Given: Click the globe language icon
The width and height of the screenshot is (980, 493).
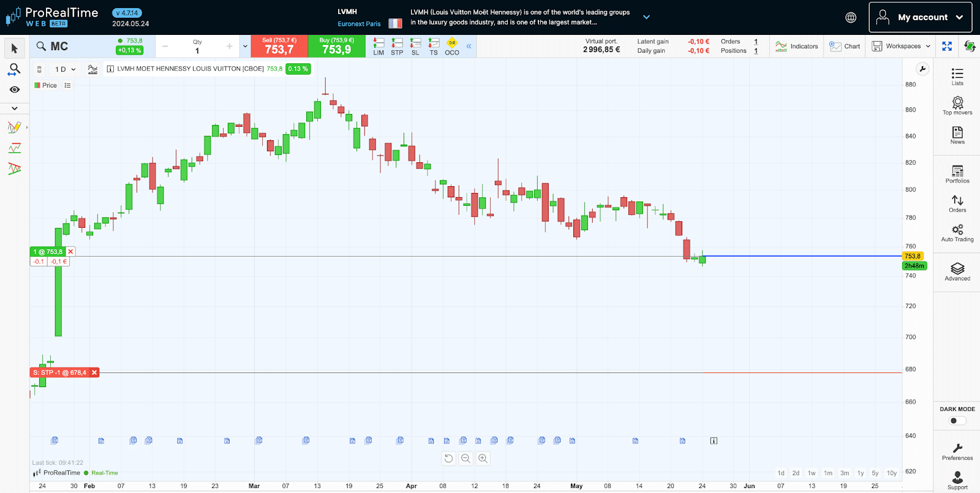Looking at the screenshot, I should [851, 17].
